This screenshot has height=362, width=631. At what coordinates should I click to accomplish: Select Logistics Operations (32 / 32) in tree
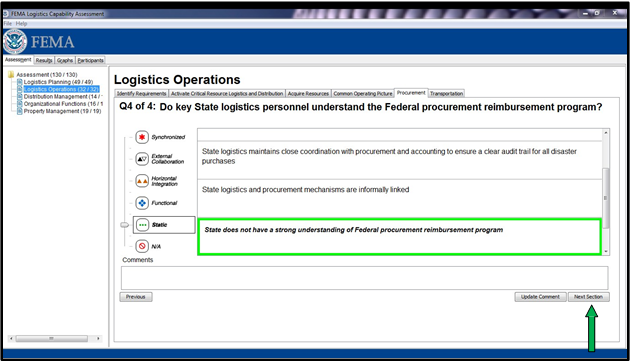[x=61, y=89]
